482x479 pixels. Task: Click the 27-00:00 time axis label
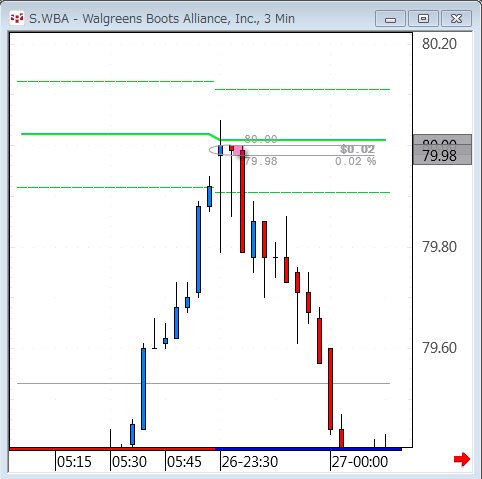(360, 462)
